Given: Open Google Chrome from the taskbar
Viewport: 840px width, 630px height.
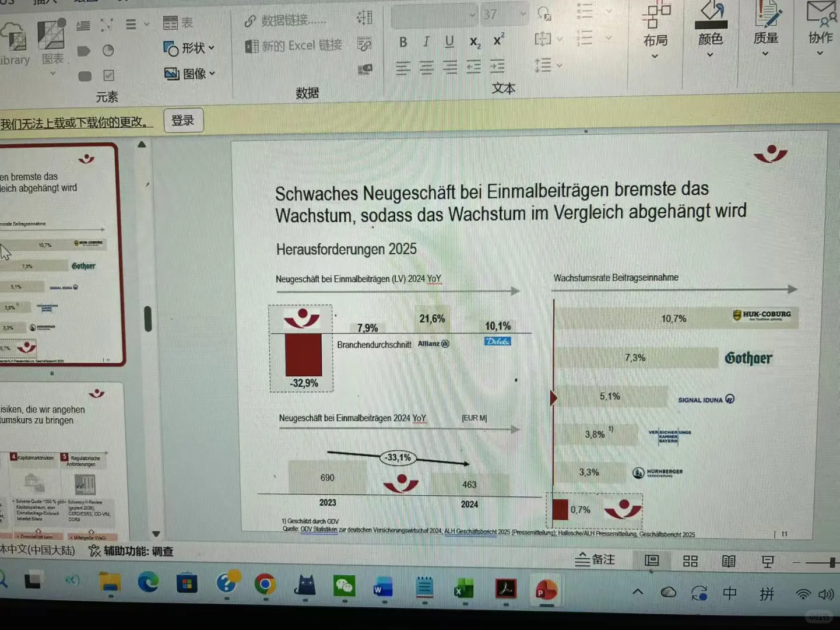Looking at the screenshot, I should point(265,584).
